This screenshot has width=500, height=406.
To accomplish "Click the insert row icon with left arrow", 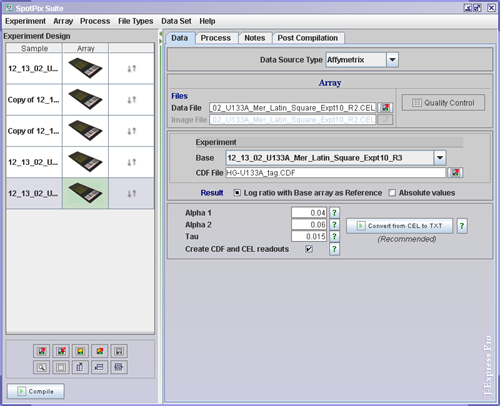I will pyautogui.click(x=99, y=367).
